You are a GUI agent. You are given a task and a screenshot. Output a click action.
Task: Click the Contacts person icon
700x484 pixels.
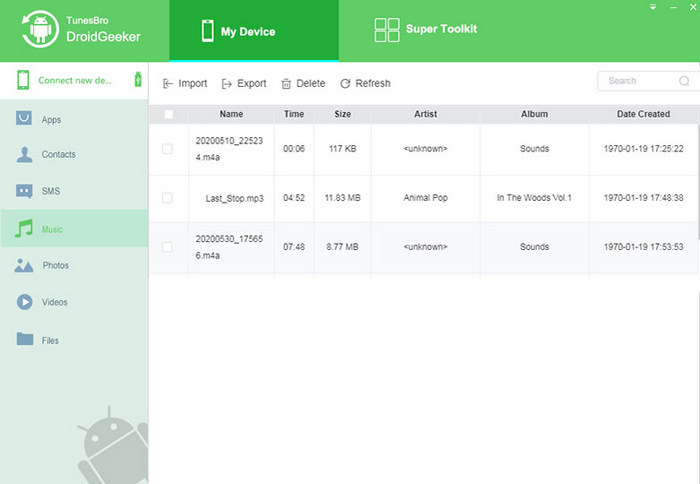[x=24, y=154]
